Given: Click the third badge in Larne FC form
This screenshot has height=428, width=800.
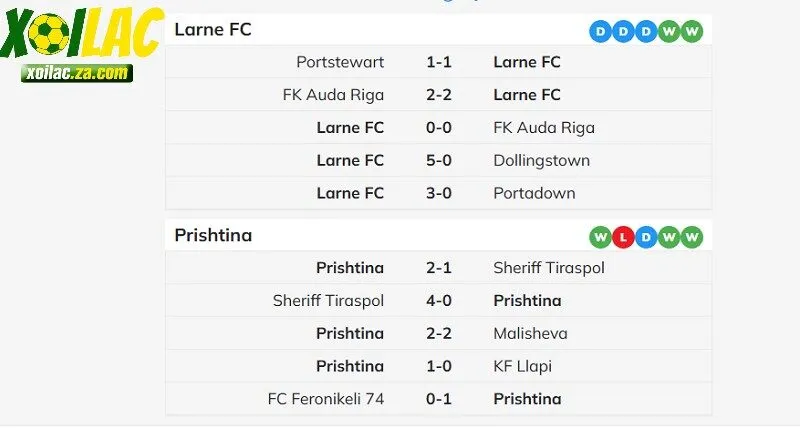Looking at the screenshot, I should pos(646,31).
